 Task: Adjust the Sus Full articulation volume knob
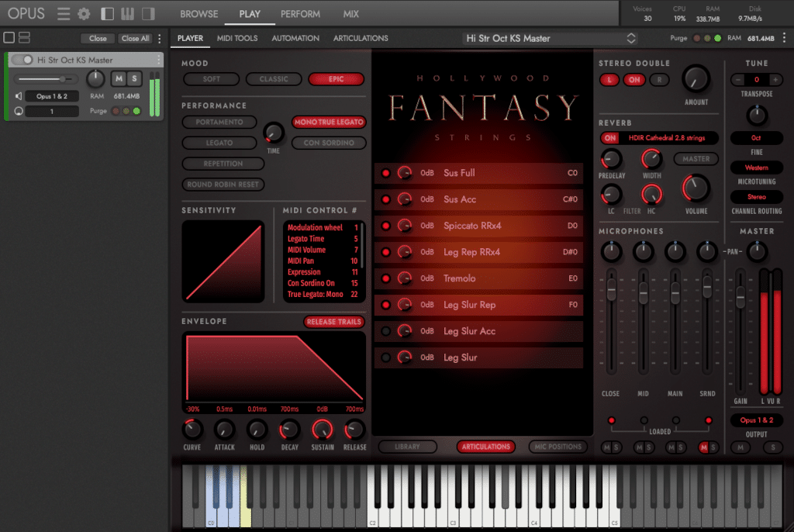point(404,173)
